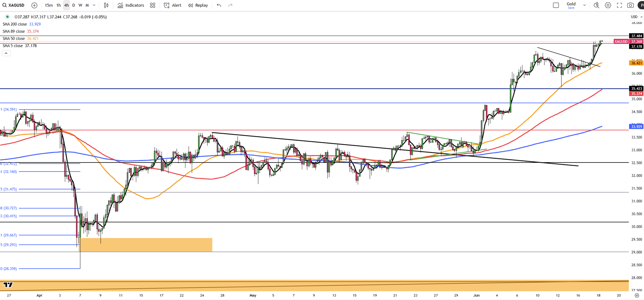Create a new Alert
This screenshot has height=300, width=644.
[173, 5]
